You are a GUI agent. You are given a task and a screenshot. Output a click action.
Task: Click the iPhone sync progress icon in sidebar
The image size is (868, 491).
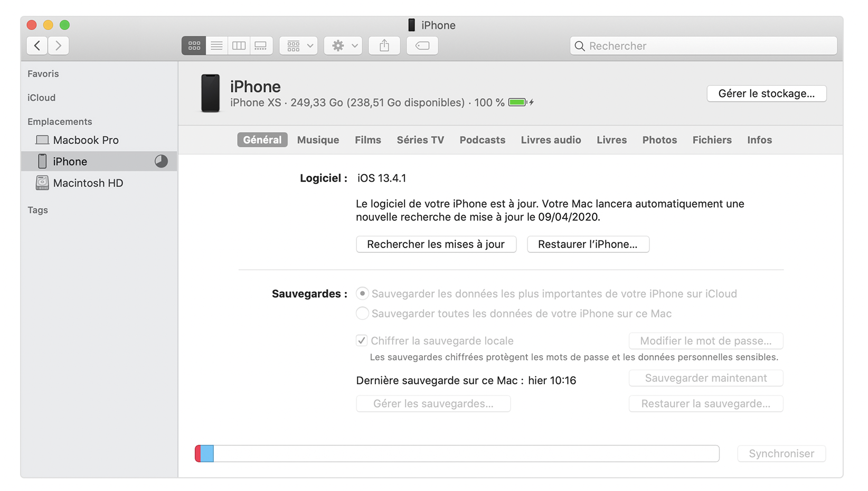pyautogui.click(x=161, y=162)
